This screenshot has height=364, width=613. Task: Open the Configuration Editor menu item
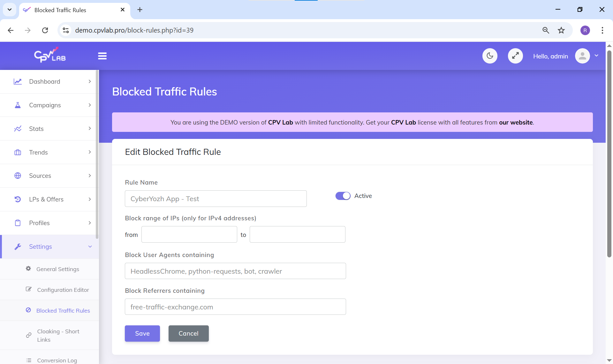click(x=63, y=290)
